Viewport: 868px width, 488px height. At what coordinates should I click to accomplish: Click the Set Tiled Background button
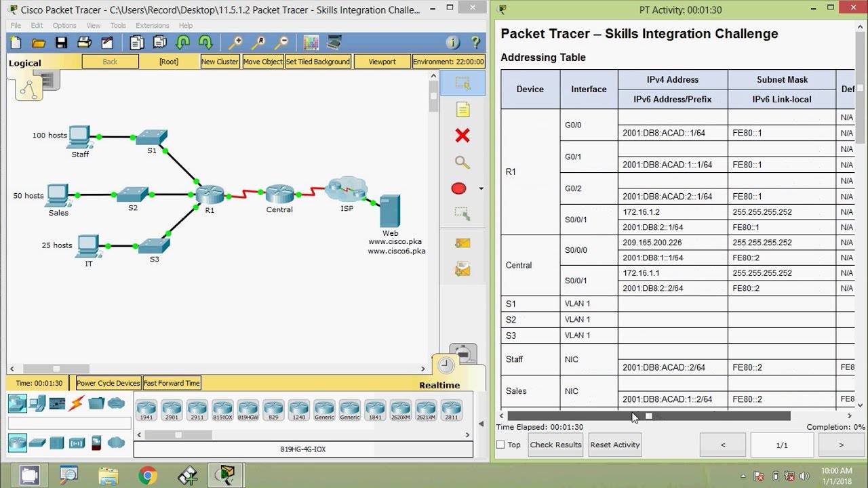coord(318,62)
